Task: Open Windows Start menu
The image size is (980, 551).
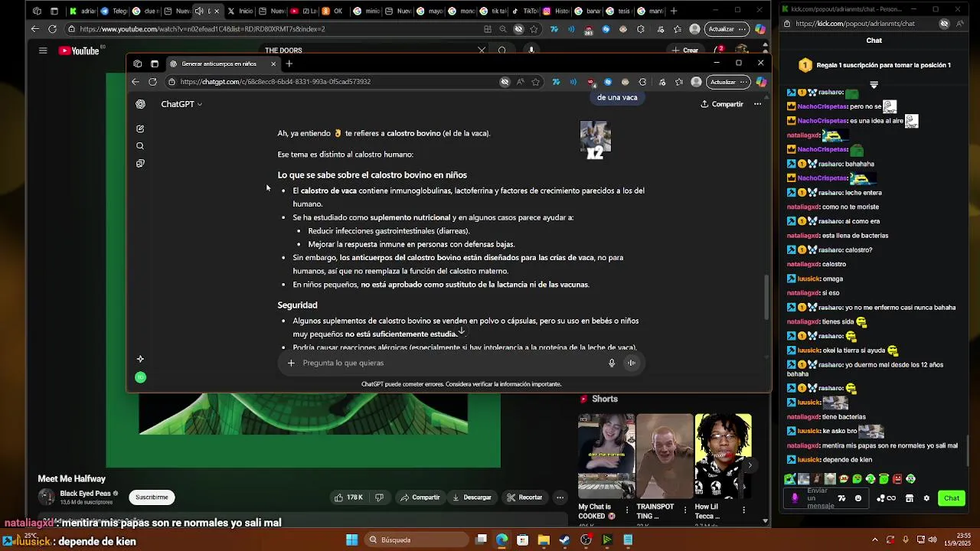Action: click(351, 540)
